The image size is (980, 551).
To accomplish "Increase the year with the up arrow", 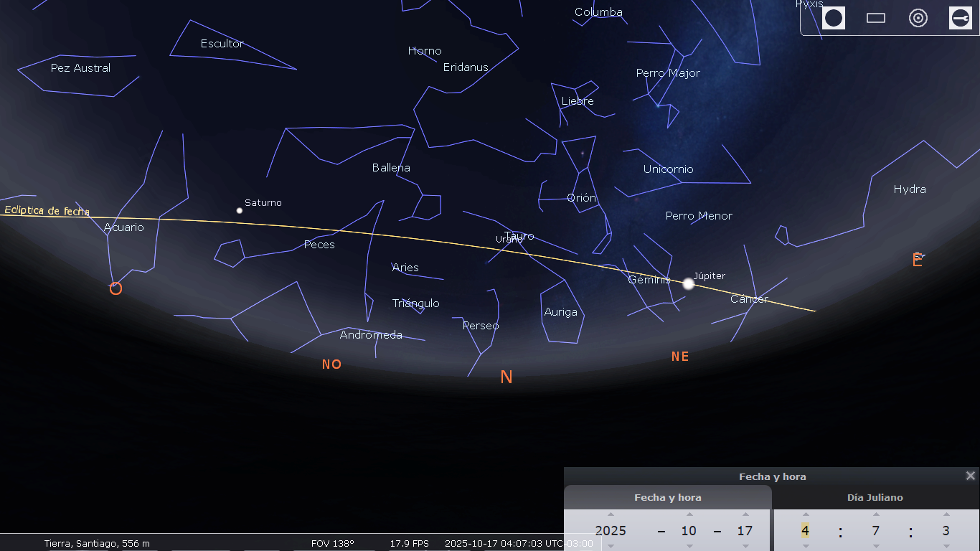I will click(611, 514).
